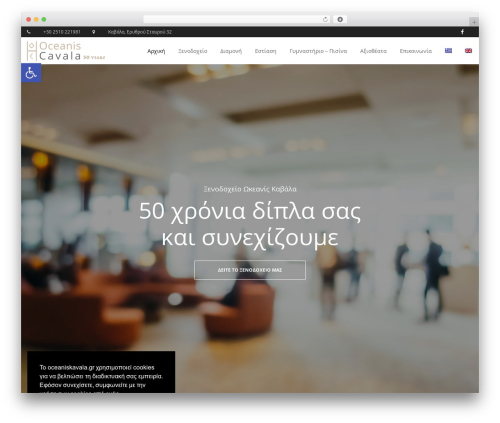500x423 pixels.
Task: Click the heading 50 χρόνια δίπλα σας
Action: [250, 211]
